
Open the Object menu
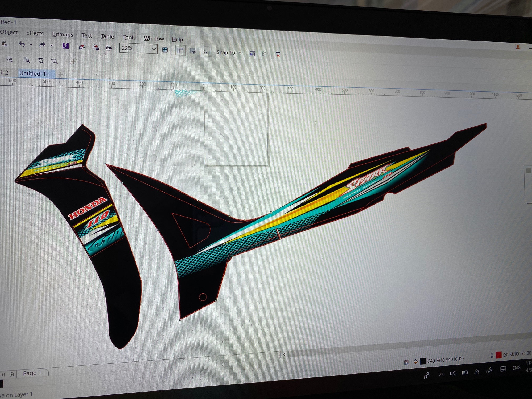pyautogui.click(x=9, y=32)
